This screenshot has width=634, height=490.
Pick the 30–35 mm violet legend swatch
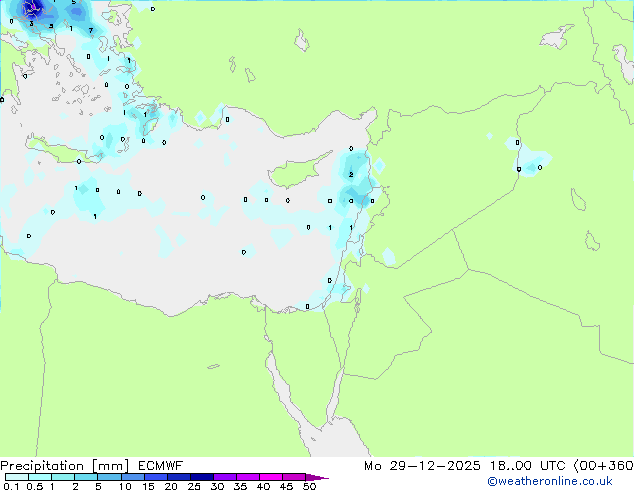click(x=225, y=477)
